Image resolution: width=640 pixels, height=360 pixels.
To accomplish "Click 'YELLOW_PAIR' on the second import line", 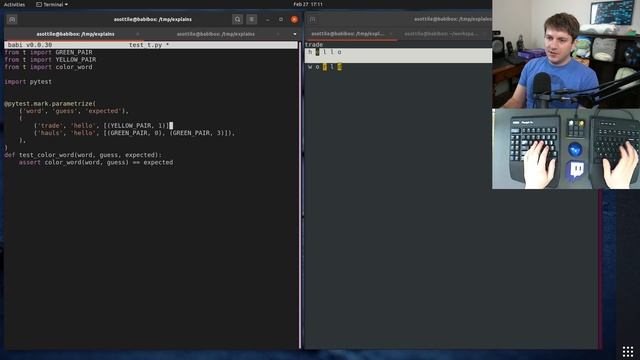I will [76, 60].
